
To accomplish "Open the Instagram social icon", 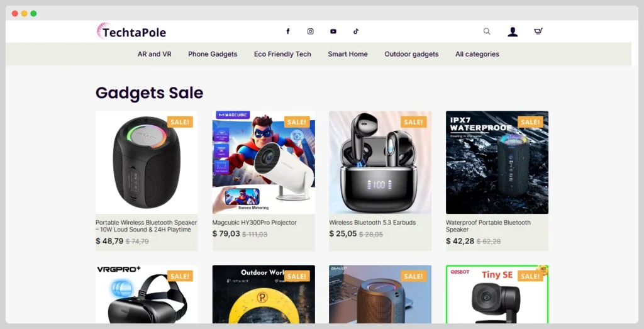I will point(310,31).
